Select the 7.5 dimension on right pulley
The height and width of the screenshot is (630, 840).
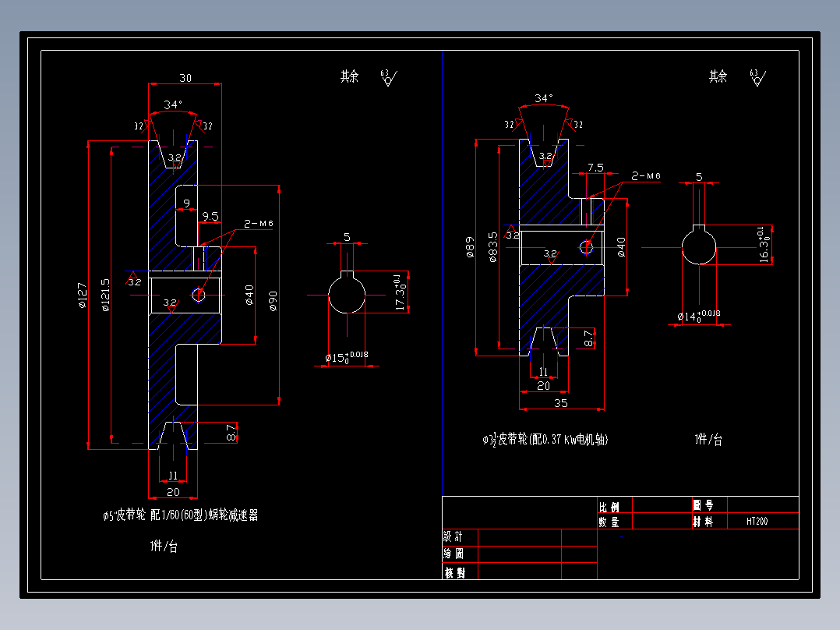(x=595, y=168)
